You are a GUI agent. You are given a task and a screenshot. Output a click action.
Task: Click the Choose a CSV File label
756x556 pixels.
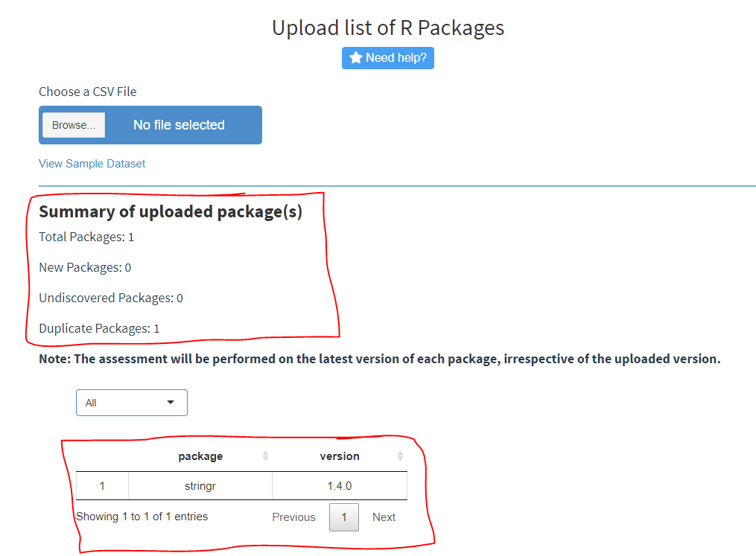pyautogui.click(x=87, y=91)
